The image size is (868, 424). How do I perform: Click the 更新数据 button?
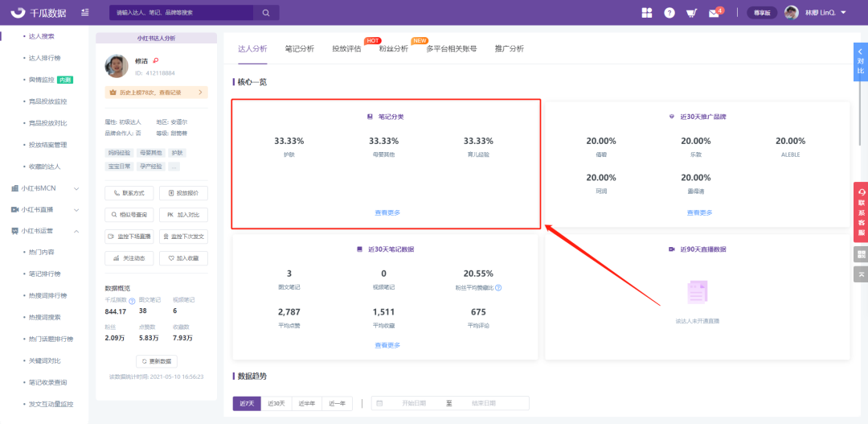tap(157, 361)
